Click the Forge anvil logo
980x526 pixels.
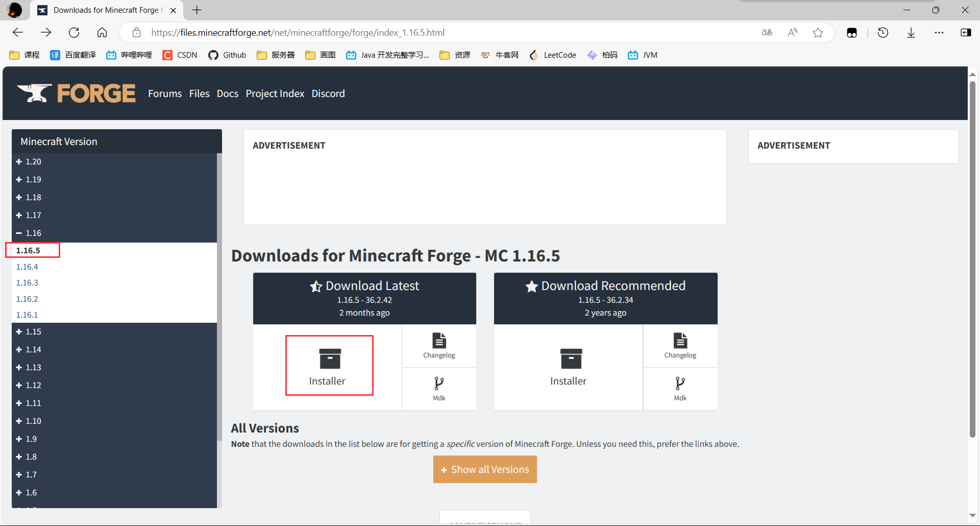coord(76,93)
